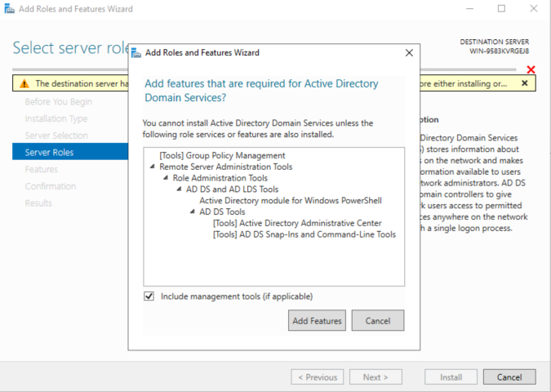
Task: Click the dialog heading about required features
Action: (x=261, y=91)
